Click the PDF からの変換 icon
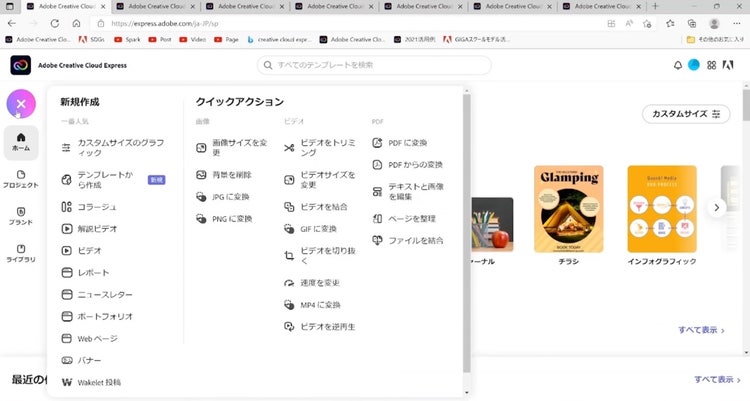 pos(377,165)
